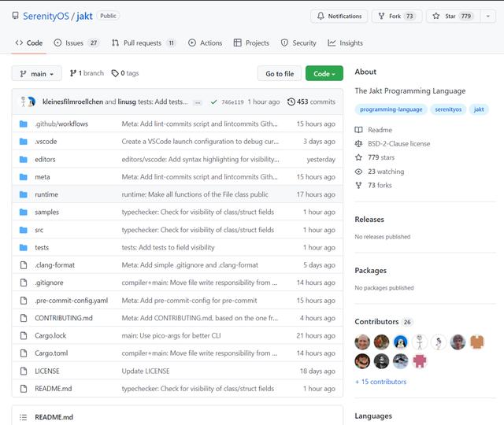Viewport: 504px width, 425px height.
Task: Open the Security tab
Action: click(x=298, y=43)
